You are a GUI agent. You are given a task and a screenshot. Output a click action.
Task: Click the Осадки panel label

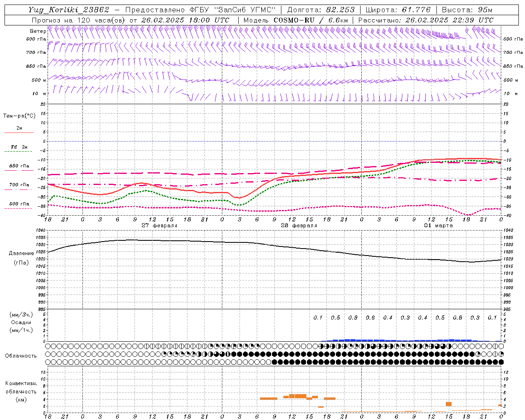pyautogui.click(x=21, y=322)
